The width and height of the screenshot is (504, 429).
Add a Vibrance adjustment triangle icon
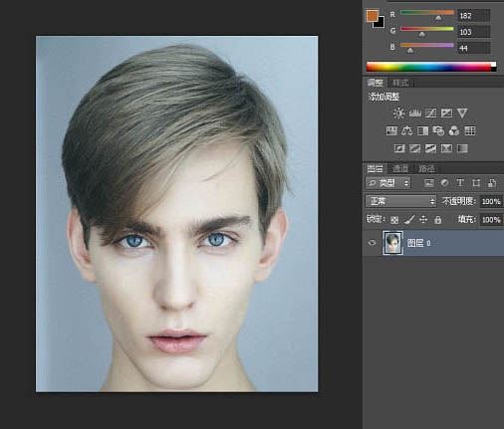[462, 113]
